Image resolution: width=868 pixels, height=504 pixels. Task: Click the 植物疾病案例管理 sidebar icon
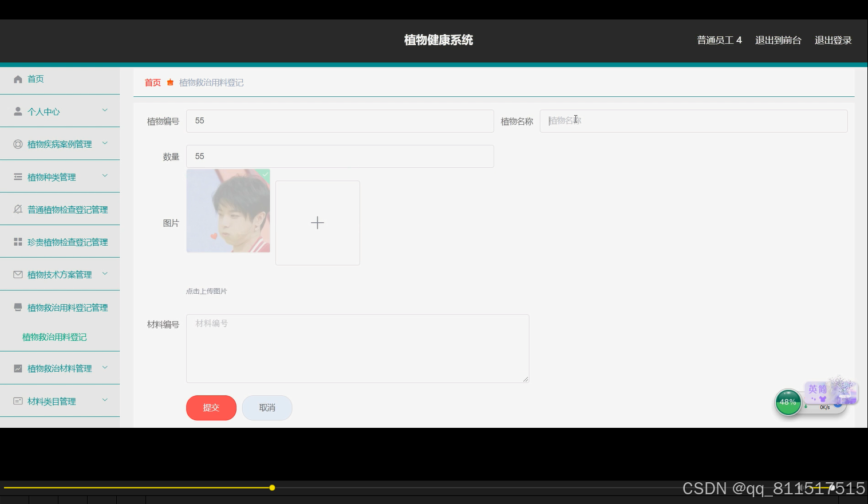(18, 144)
